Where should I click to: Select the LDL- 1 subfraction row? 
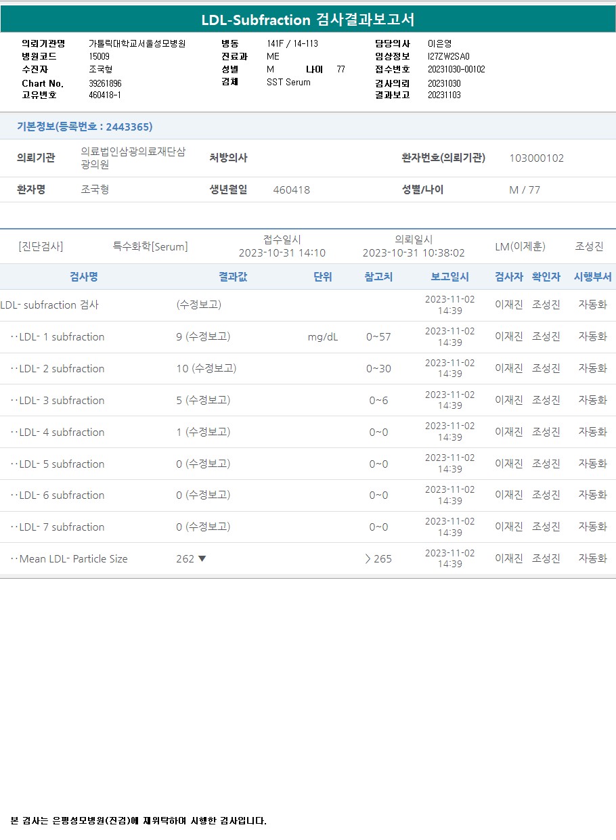point(62,337)
